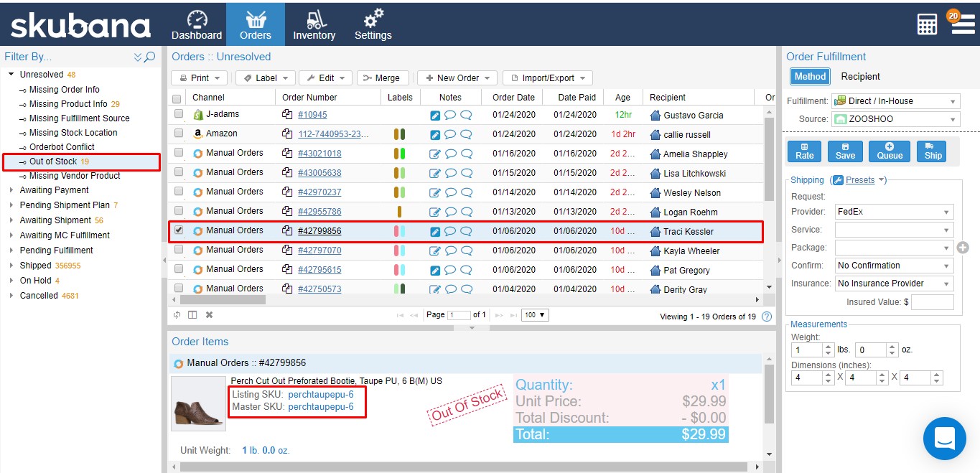The image size is (980, 473).
Task: Open Master SKU perchtaupepu-6 link
Action: [321, 407]
